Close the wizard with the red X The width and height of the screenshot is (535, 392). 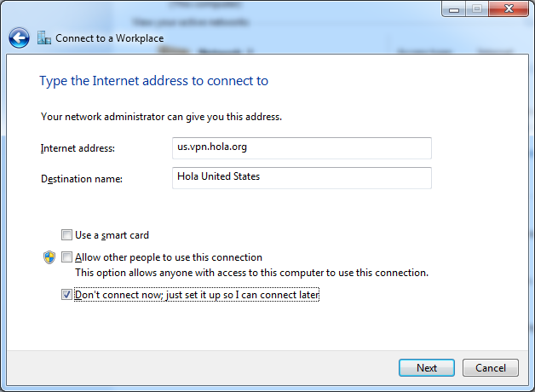(509, 9)
